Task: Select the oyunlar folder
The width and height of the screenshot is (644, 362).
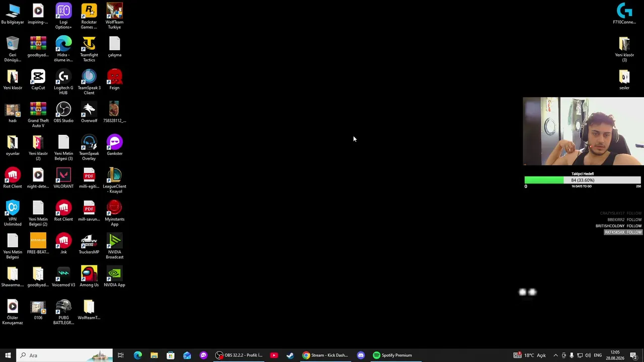Action: click(13, 146)
